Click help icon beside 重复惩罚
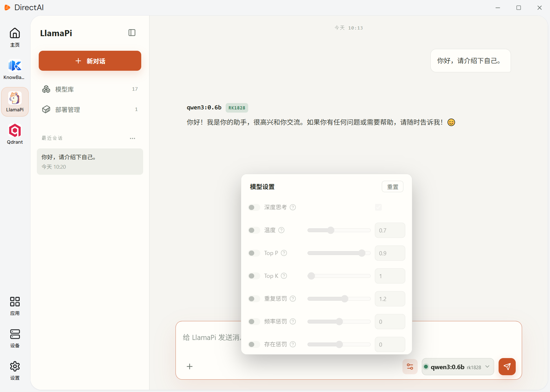Viewport: 550px width, 392px height. click(293, 299)
